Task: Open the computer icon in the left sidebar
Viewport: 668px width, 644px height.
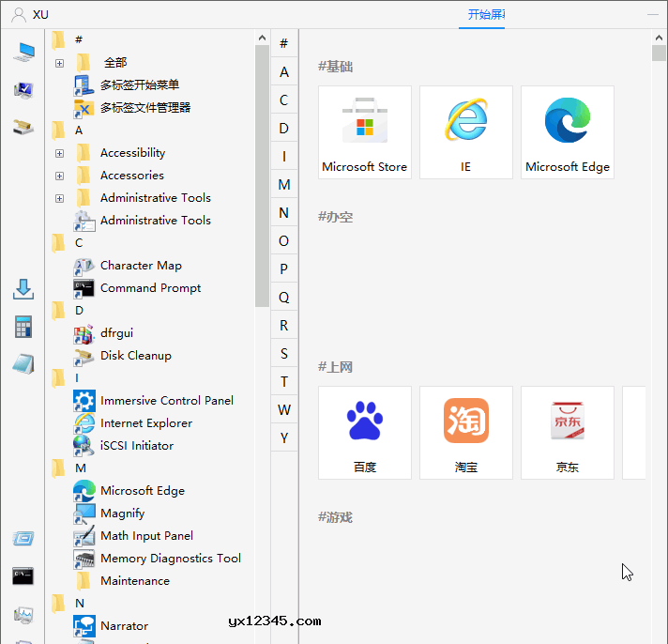Action: 23,53
